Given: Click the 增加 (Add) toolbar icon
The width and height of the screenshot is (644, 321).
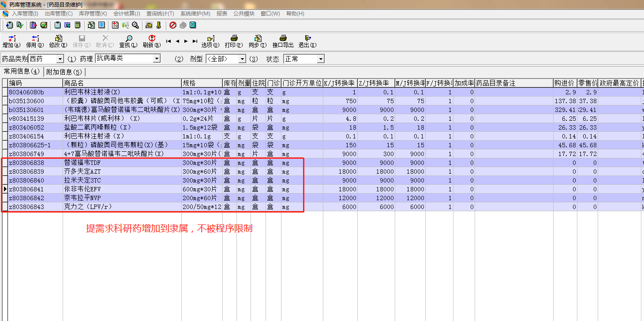Looking at the screenshot, I should tap(11, 39).
